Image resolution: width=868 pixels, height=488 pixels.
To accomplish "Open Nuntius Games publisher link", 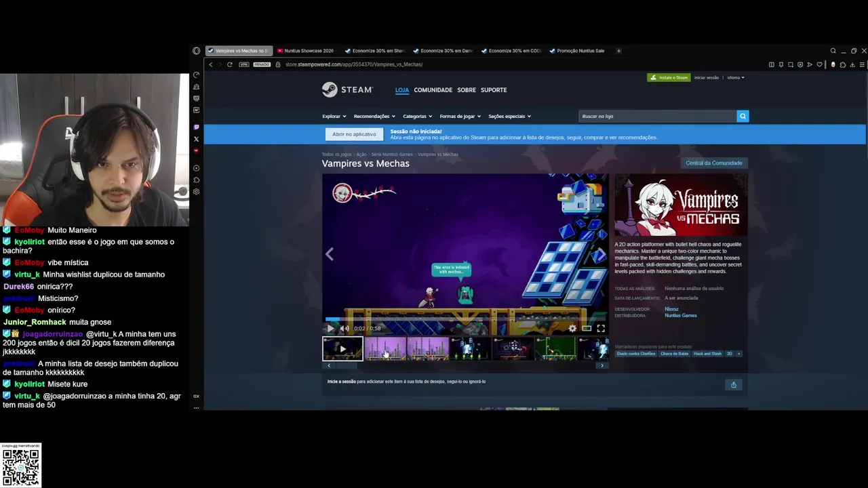I will click(x=680, y=315).
